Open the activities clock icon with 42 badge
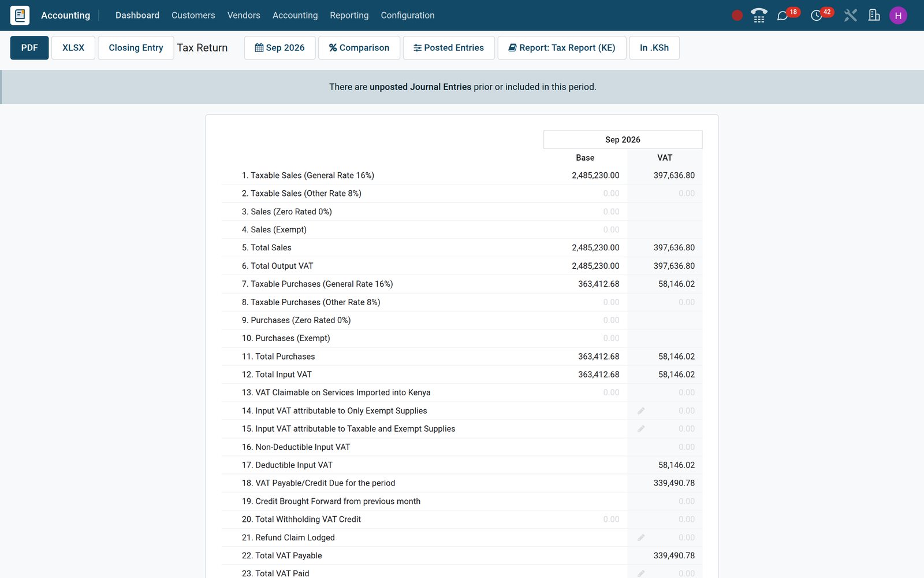924x578 pixels. tap(817, 16)
